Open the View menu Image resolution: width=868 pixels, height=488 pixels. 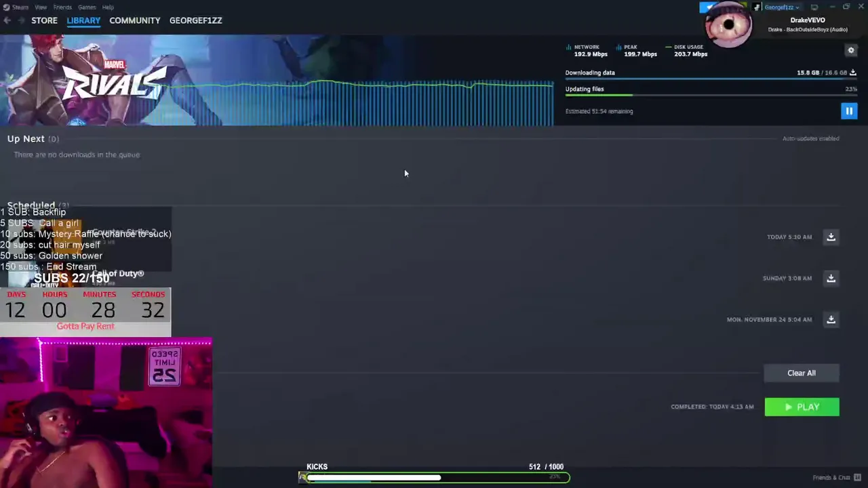click(41, 7)
